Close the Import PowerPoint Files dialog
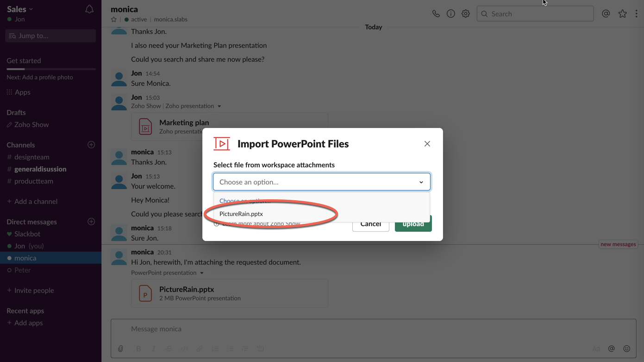The height and width of the screenshot is (362, 644). 427,144
